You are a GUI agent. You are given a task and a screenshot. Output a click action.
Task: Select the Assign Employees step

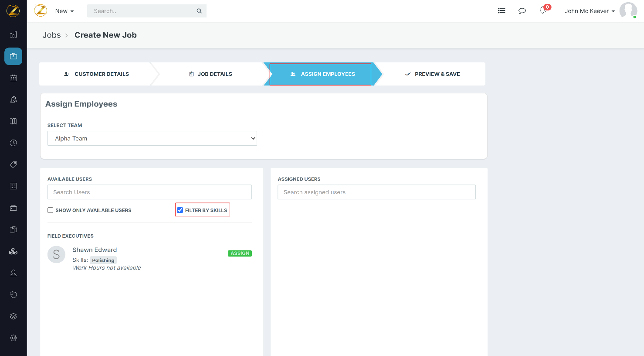(322, 74)
